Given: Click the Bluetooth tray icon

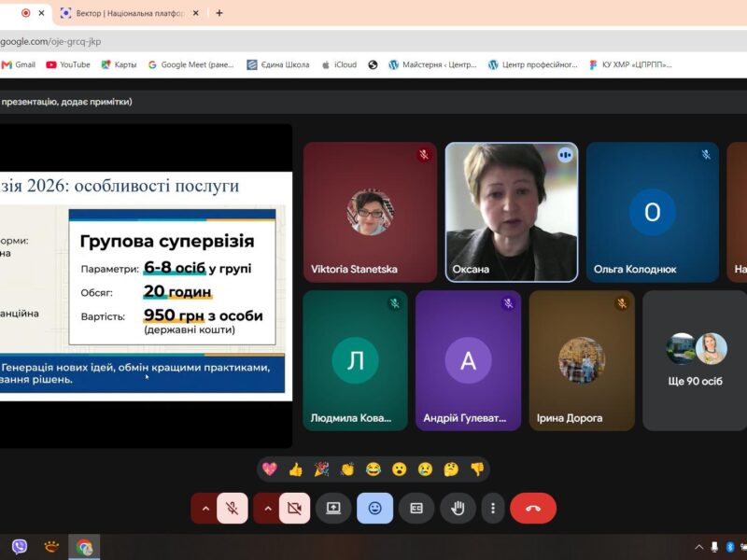Looking at the screenshot, I should (730, 547).
